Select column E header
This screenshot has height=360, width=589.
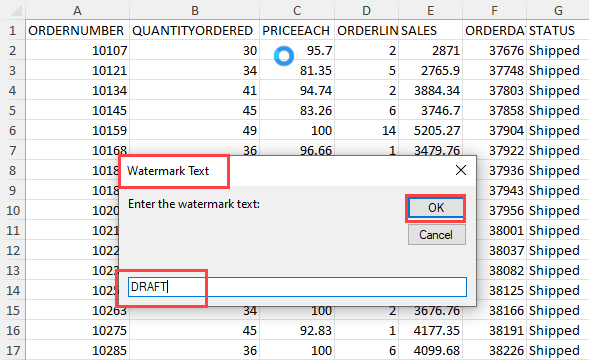point(430,10)
